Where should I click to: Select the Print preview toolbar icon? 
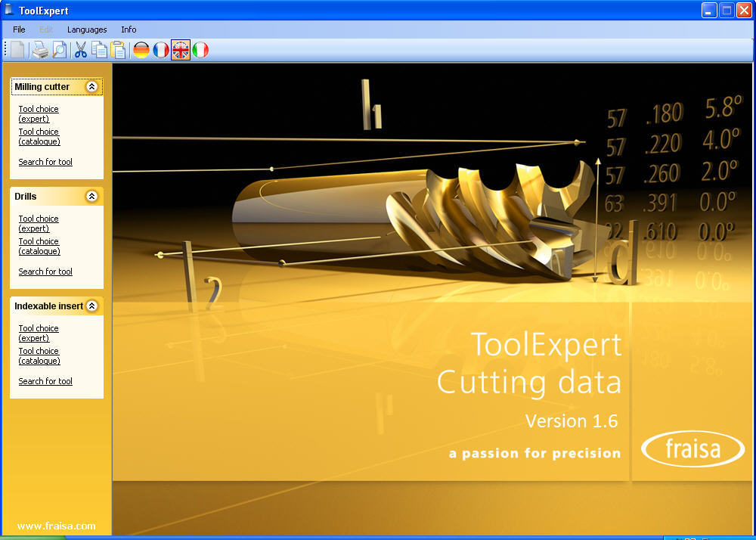tap(60, 49)
